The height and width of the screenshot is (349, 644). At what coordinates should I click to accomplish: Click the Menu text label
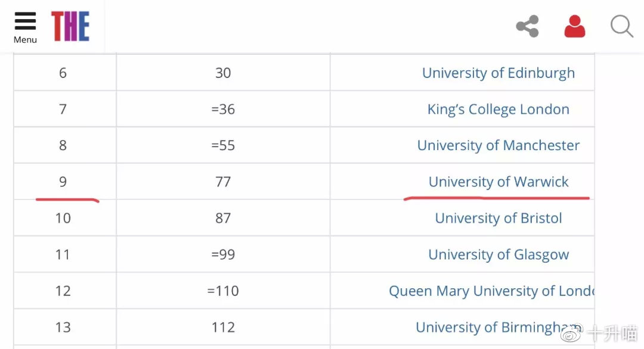click(25, 40)
